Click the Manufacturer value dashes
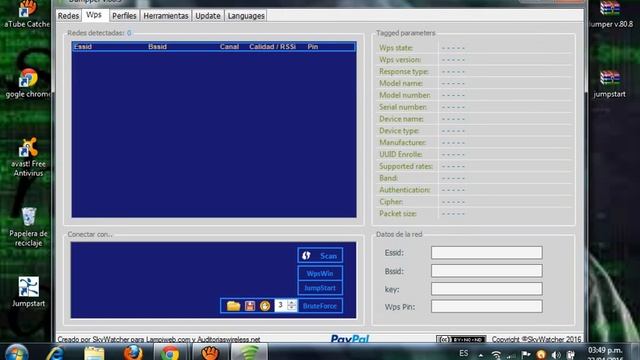The width and height of the screenshot is (640, 360). pyautogui.click(x=453, y=143)
